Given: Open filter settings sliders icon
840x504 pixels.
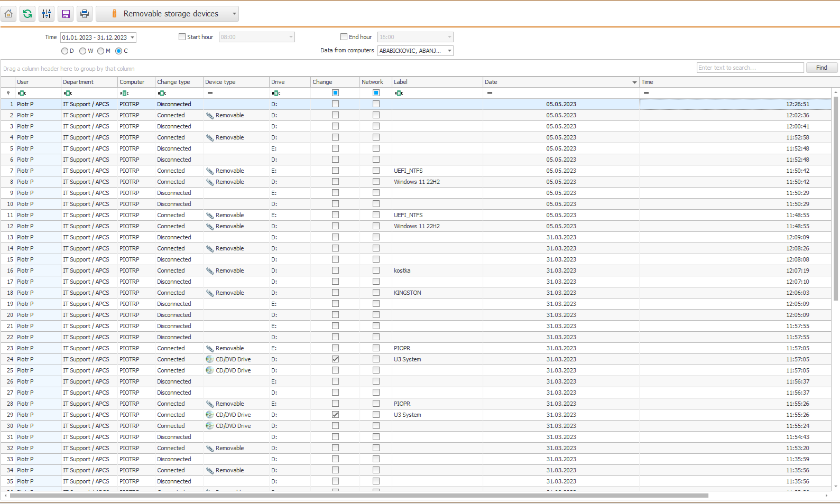Looking at the screenshot, I should (47, 14).
